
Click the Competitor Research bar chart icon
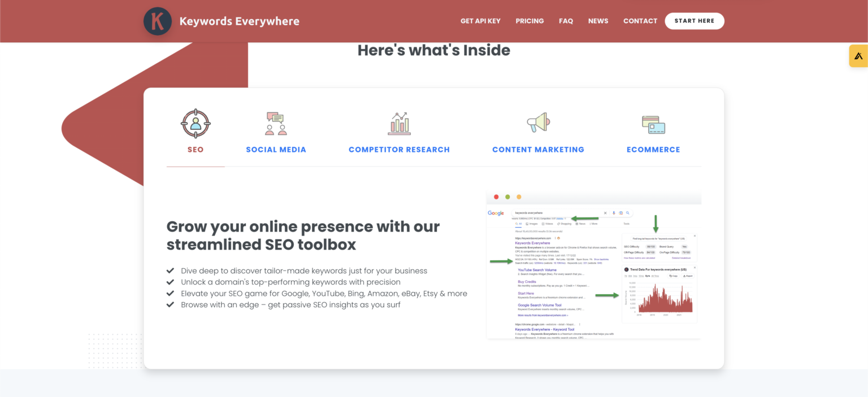(x=399, y=123)
